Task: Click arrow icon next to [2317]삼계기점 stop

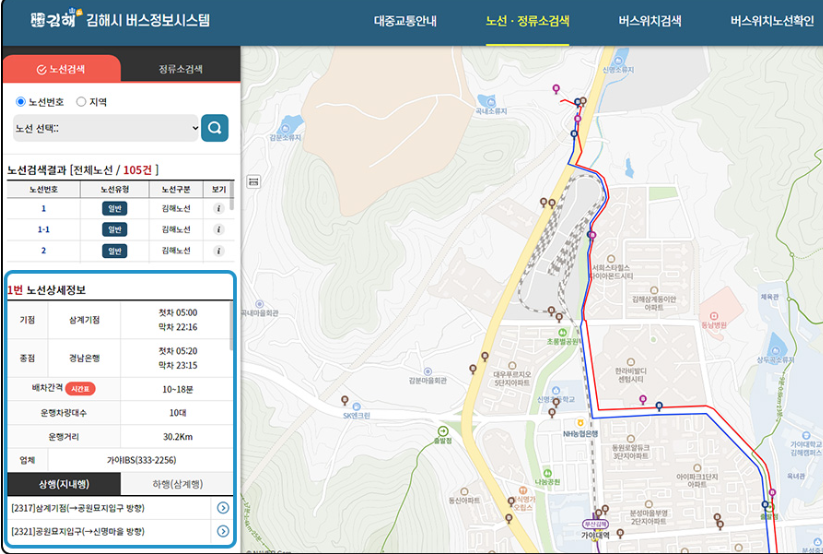Action: pos(223,508)
